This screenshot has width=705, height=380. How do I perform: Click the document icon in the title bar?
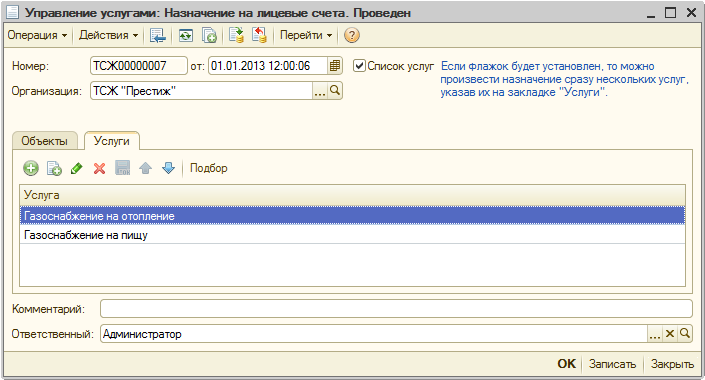click(12, 13)
